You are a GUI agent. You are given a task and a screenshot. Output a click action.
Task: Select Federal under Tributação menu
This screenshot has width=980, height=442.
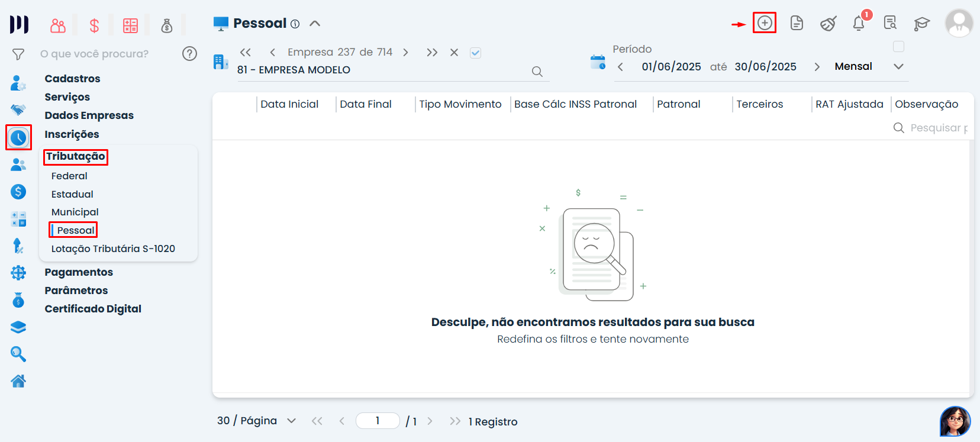[69, 176]
